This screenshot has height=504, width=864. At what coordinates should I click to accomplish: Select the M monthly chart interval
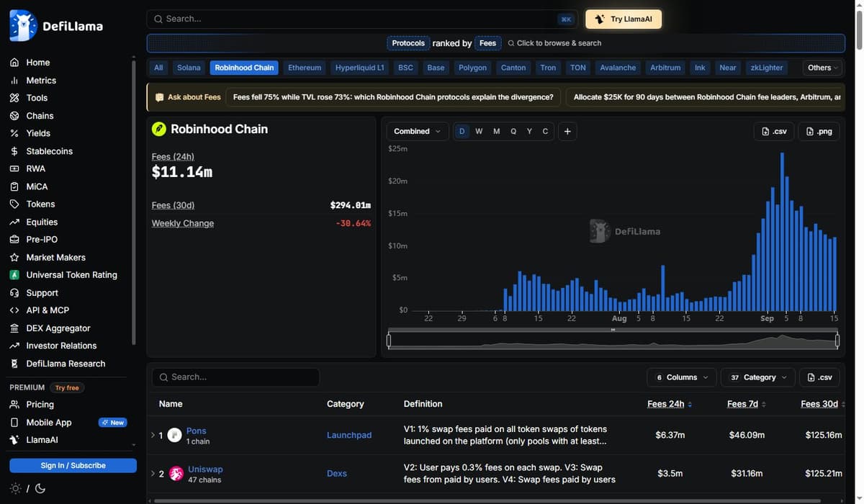coord(496,131)
